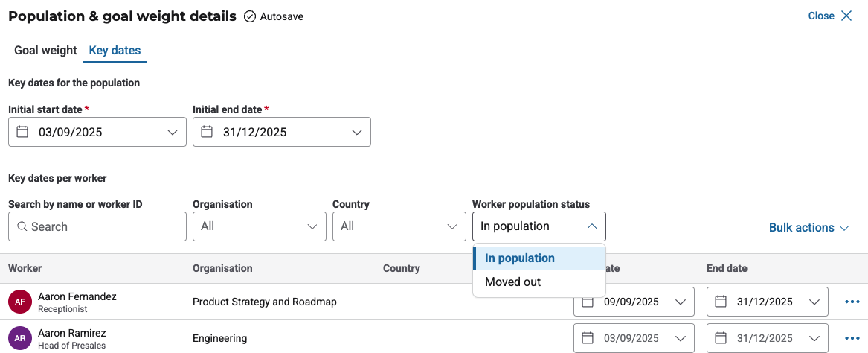
Task: Click calendar icon in Initial start date
Action: pyautogui.click(x=22, y=132)
